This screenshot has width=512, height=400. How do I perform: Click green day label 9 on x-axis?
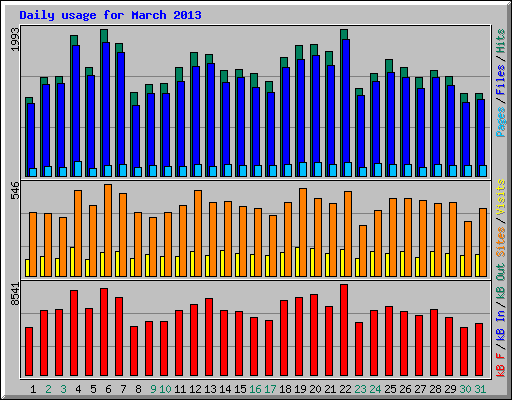click(153, 389)
